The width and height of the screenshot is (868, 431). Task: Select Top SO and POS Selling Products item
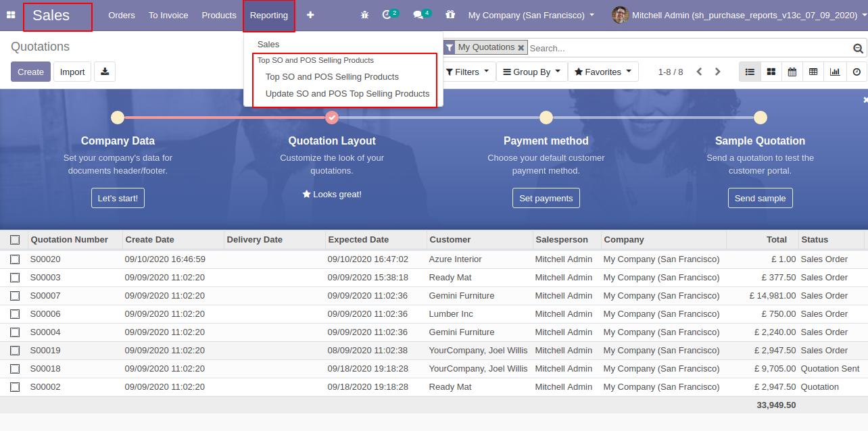332,77
